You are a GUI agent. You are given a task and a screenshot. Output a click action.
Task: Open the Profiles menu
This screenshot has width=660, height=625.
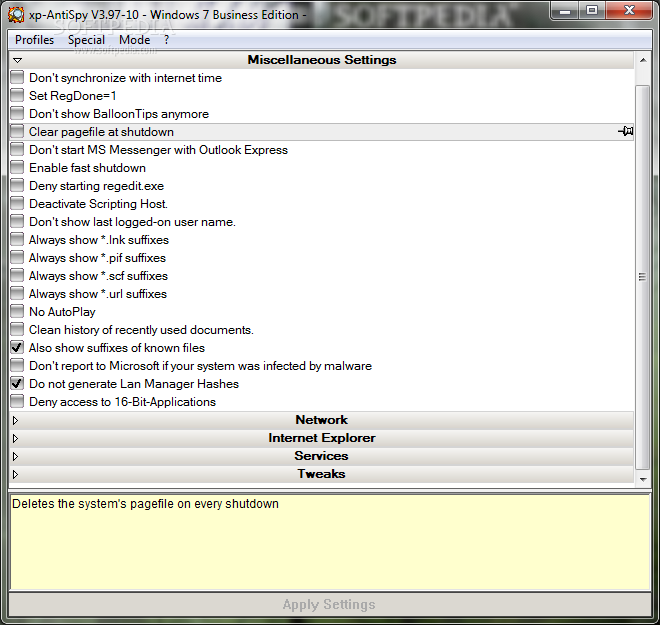(35, 40)
